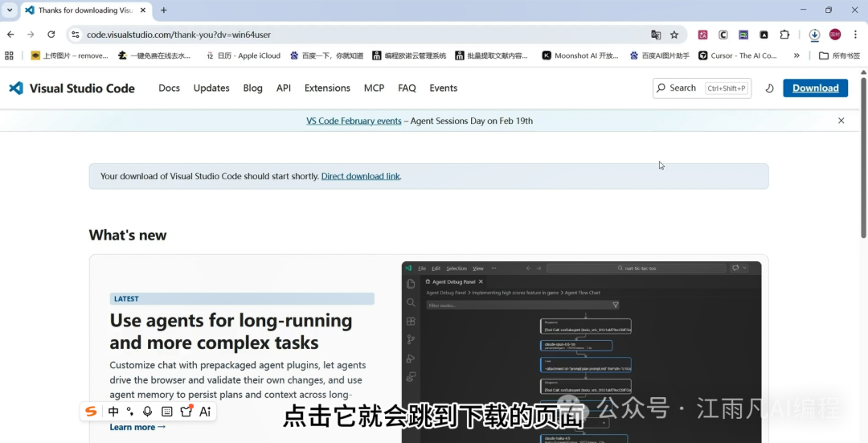The height and width of the screenshot is (443, 868).
Task: Open the Cursor - The AI Co bookmark
Action: [x=737, y=55]
